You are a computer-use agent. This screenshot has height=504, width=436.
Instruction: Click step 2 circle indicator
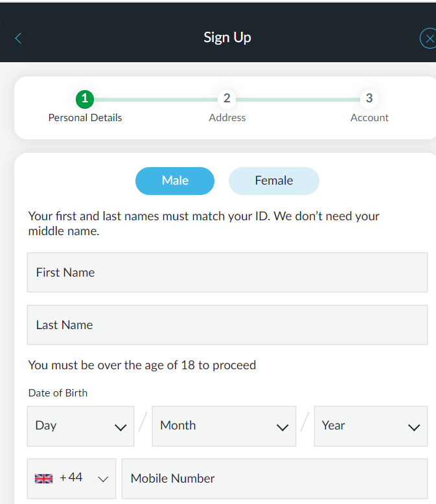point(227,98)
